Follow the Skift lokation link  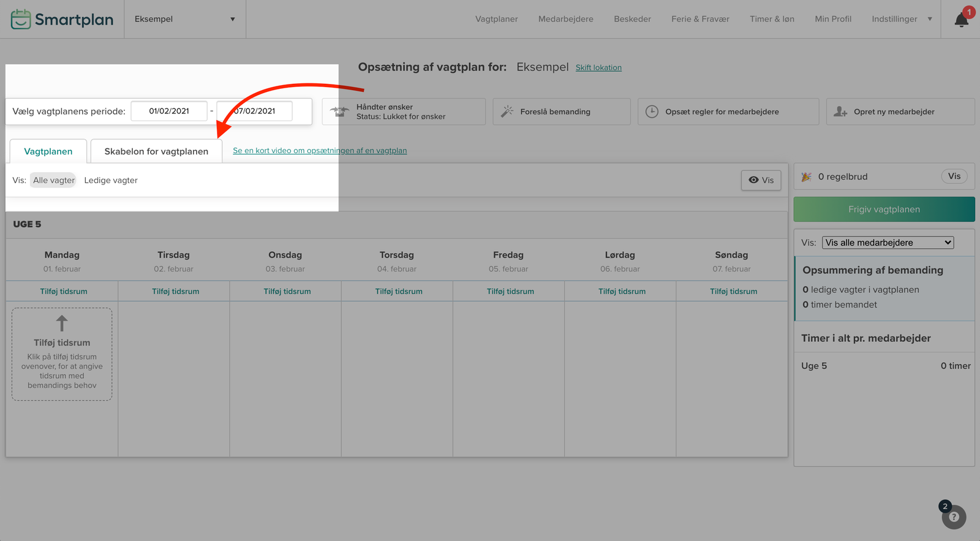pos(598,67)
